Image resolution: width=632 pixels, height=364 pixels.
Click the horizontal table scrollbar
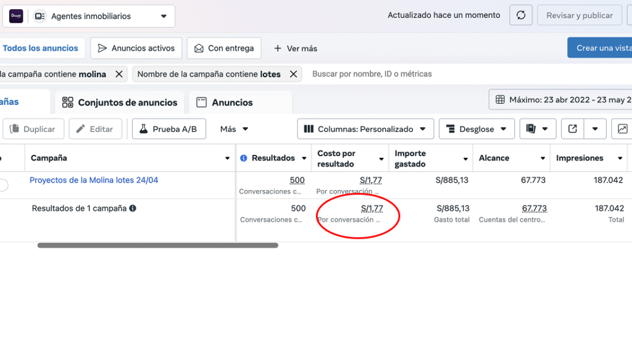click(157, 245)
